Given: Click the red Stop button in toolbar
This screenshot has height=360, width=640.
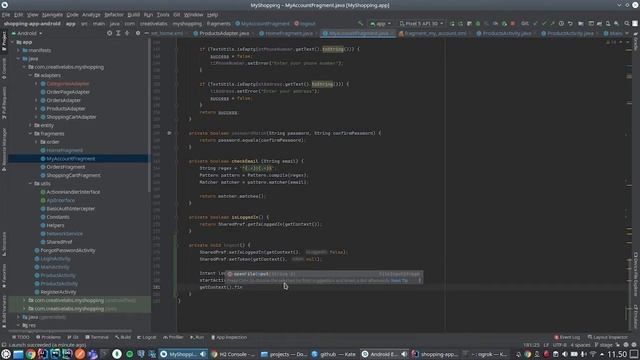Looking at the screenshot, I should click(x=513, y=24).
